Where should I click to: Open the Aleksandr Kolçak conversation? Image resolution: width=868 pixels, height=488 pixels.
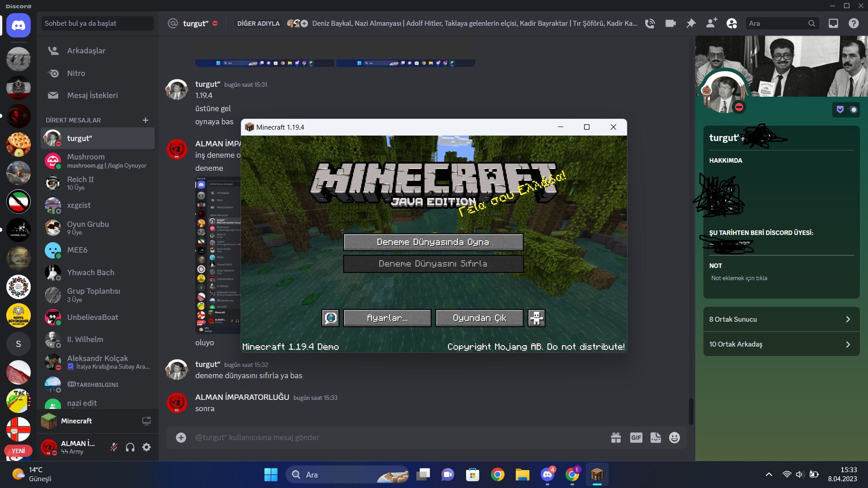pos(98,362)
